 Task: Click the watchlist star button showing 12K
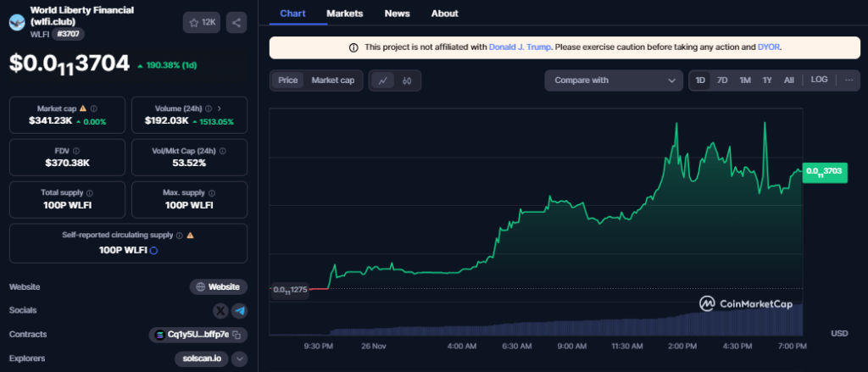202,23
